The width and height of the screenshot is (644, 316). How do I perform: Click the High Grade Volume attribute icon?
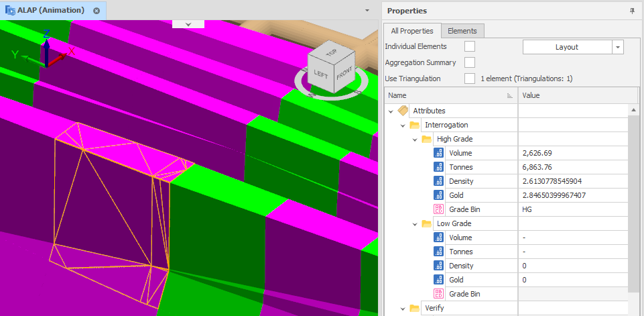439,153
